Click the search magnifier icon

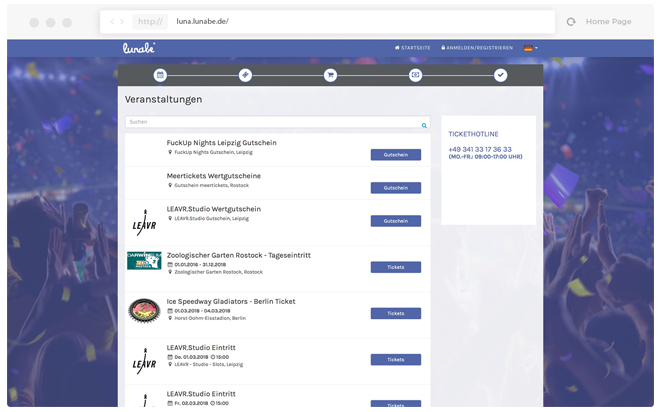coord(424,125)
